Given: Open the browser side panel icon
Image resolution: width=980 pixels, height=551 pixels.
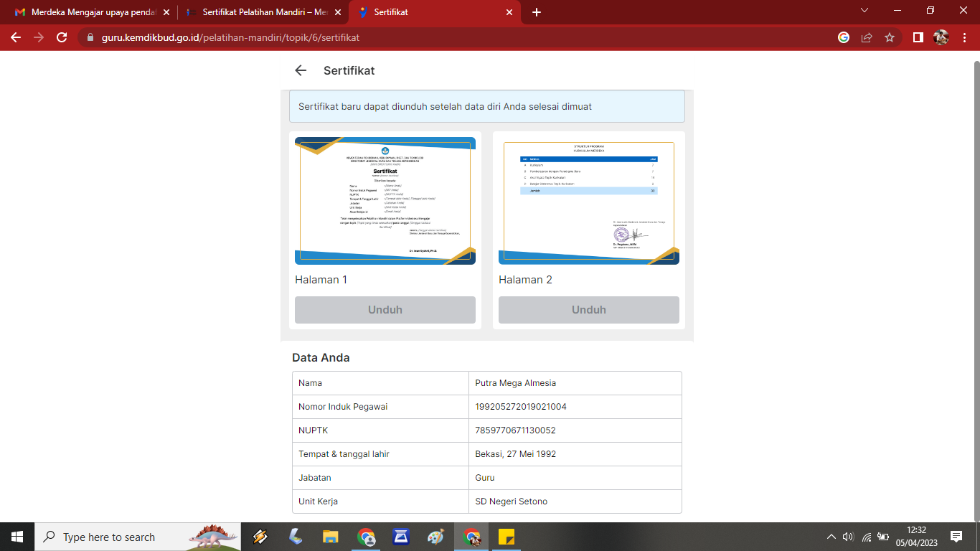Looking at the screenshot, I should [x=918, y=37].
